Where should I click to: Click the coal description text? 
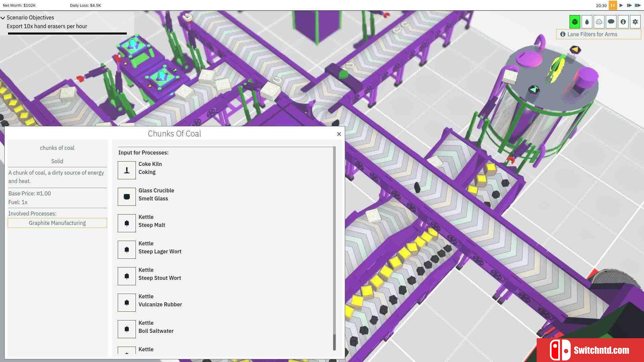[x=56, y=177]
